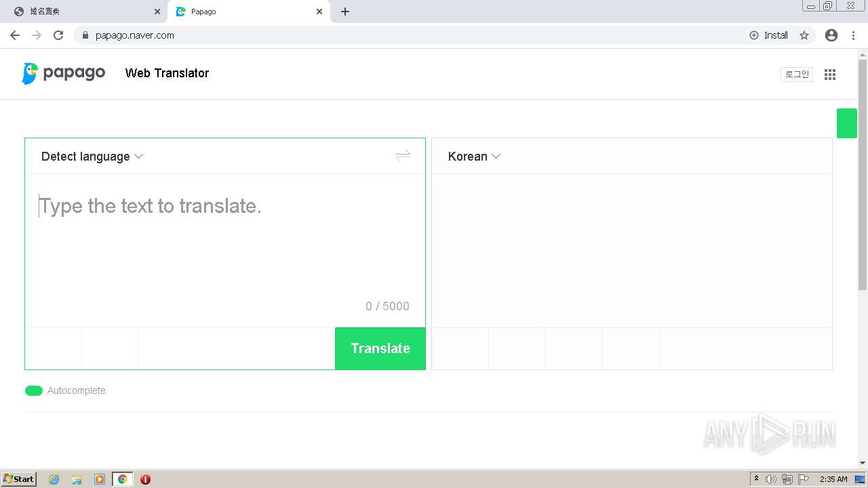
Task: Toggle the Autocomplete switch
Action: click(x=34, y=390)
